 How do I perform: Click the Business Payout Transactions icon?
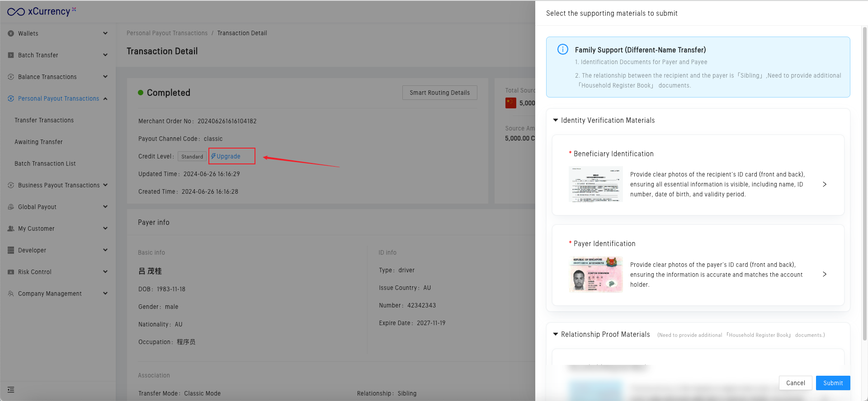[x=11, y=185]
